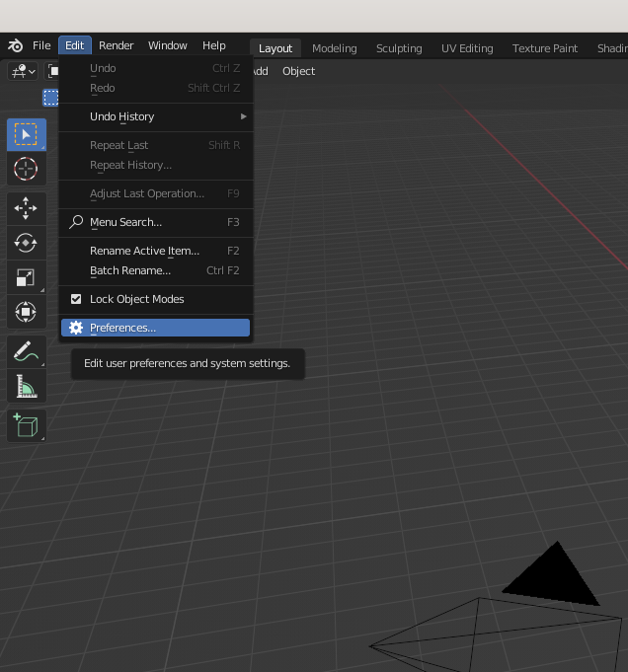Click the Blender logo icon

tap(16, 45)
